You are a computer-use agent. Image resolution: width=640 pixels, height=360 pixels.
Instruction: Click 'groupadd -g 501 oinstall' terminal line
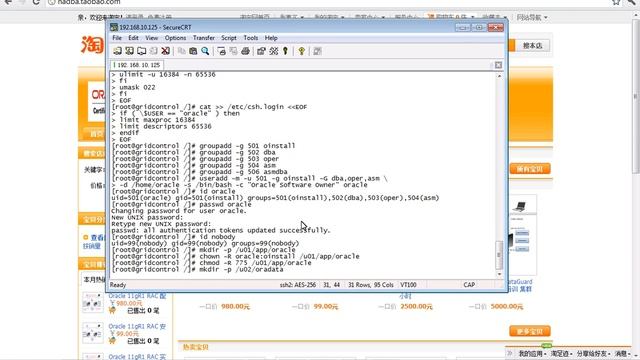point(204,146)
